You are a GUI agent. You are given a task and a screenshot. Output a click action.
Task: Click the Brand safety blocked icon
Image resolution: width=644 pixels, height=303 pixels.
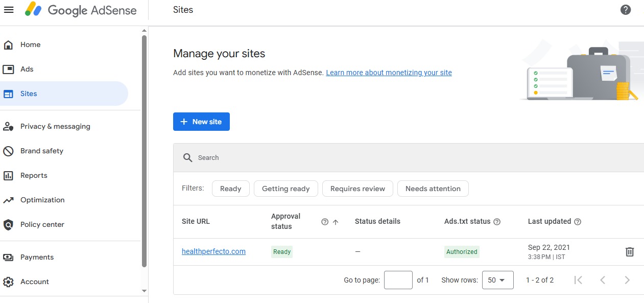(x=8, y=151)
